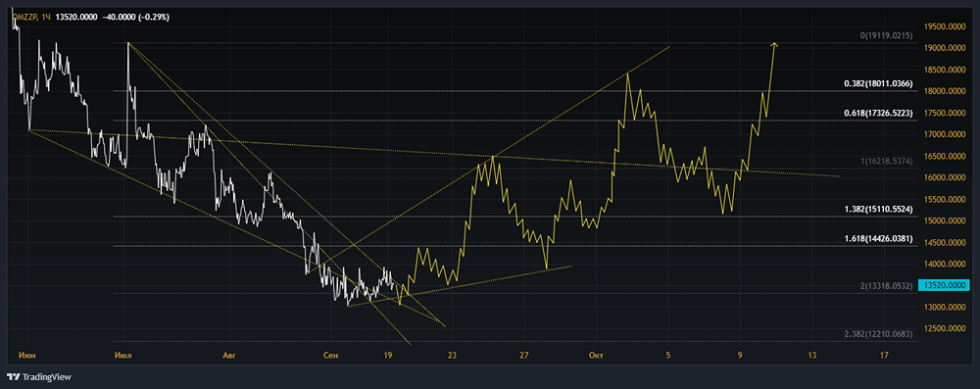Viewport: 980px width, 389px height.
Task: Click the 17 date label on time axis
Action: click(x=884, y=356)
